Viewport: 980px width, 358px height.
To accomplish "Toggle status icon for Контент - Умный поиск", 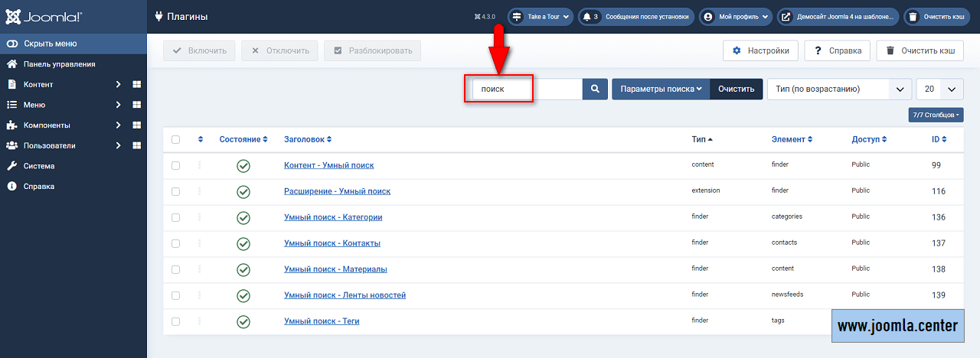I will (x=243, y=165).
